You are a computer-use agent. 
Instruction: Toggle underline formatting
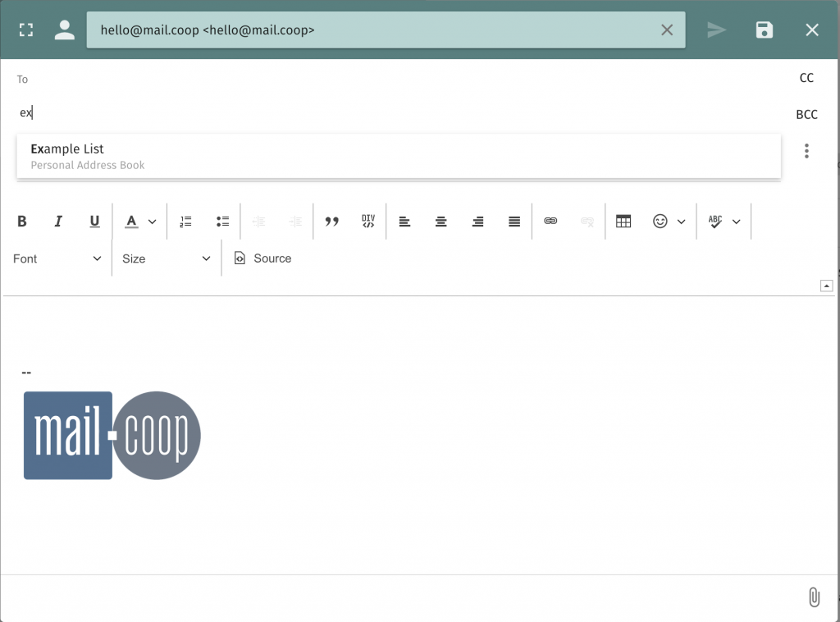point(94,222)
